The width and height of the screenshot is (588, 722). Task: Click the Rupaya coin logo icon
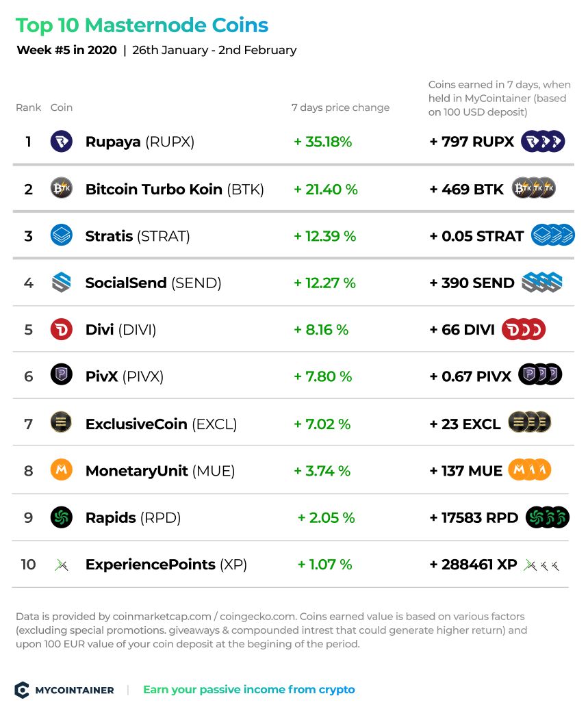[61, 142]
